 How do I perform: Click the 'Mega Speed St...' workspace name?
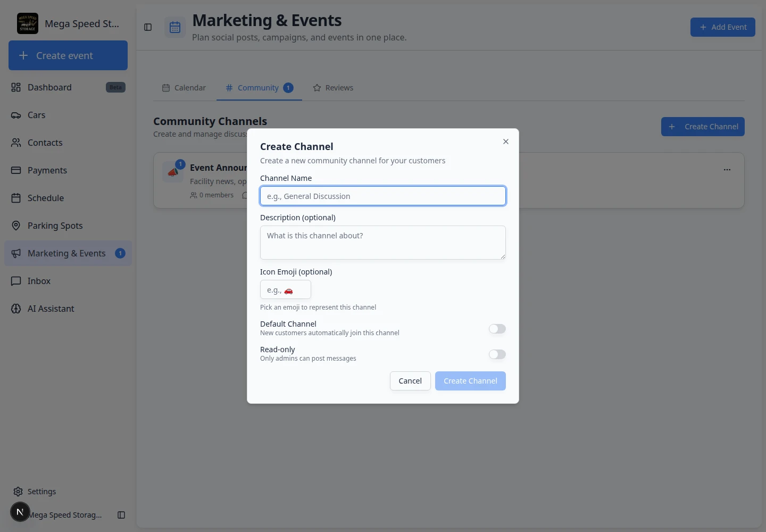click(x=82, y=23)
